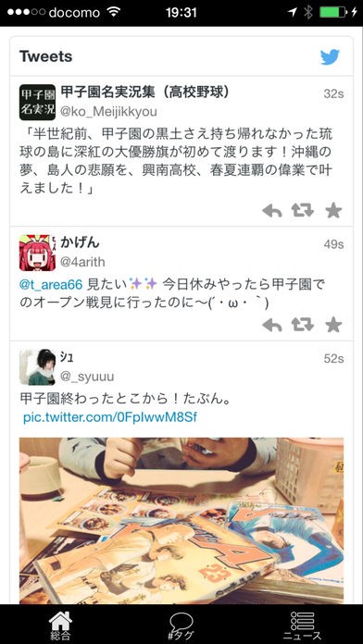
Task: Open かげん's red-haired avatar
Action: point(37,253)
